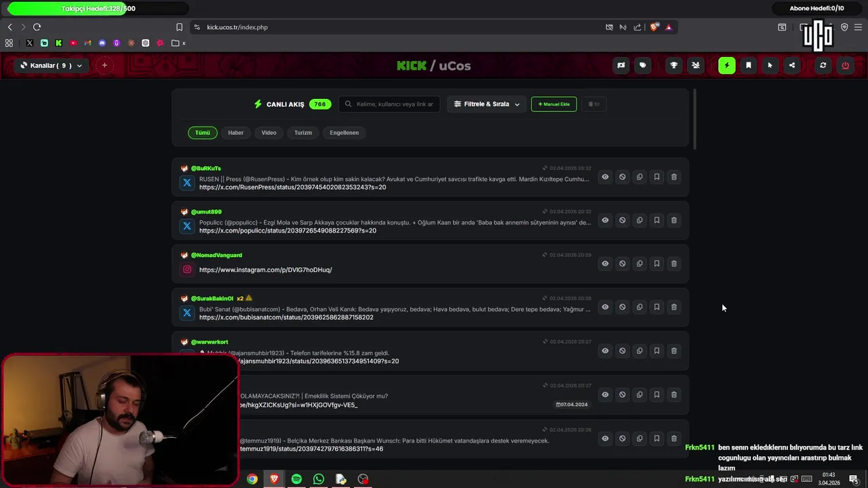Toggle eye visibility on @warwarkort entry
The width and height of the screenshot is (868, 488).
(605, 351)
